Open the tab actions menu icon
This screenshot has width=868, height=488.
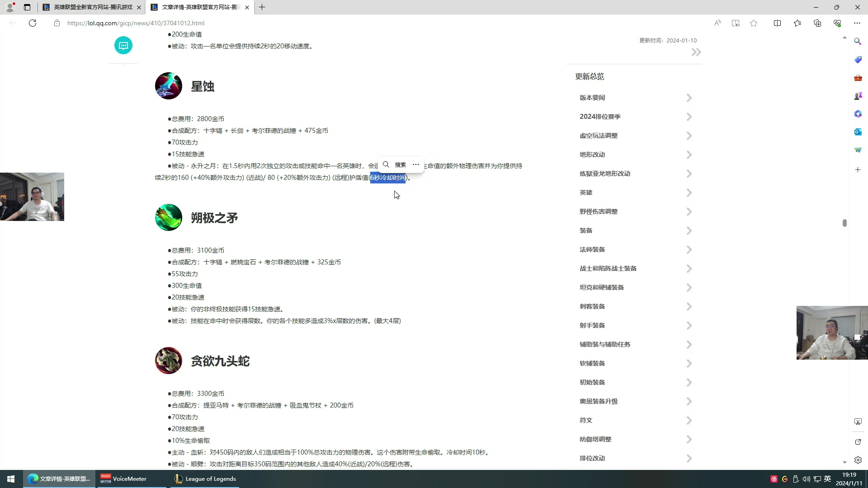[27, 7]
